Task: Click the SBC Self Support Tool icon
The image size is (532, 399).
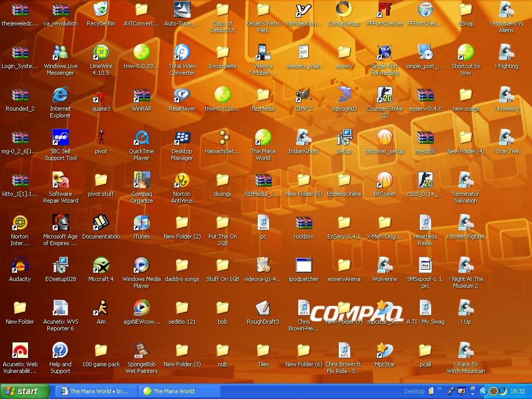Action: tap(60, 137)
